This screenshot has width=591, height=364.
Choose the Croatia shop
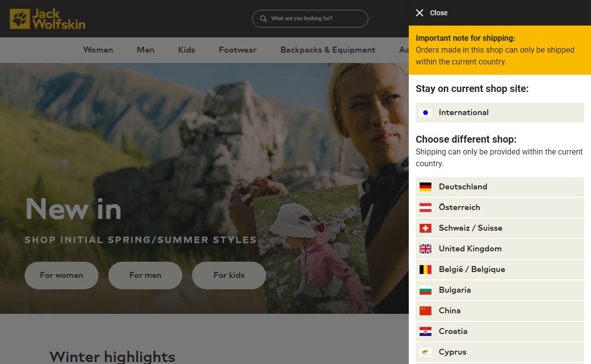click(500, 332)
